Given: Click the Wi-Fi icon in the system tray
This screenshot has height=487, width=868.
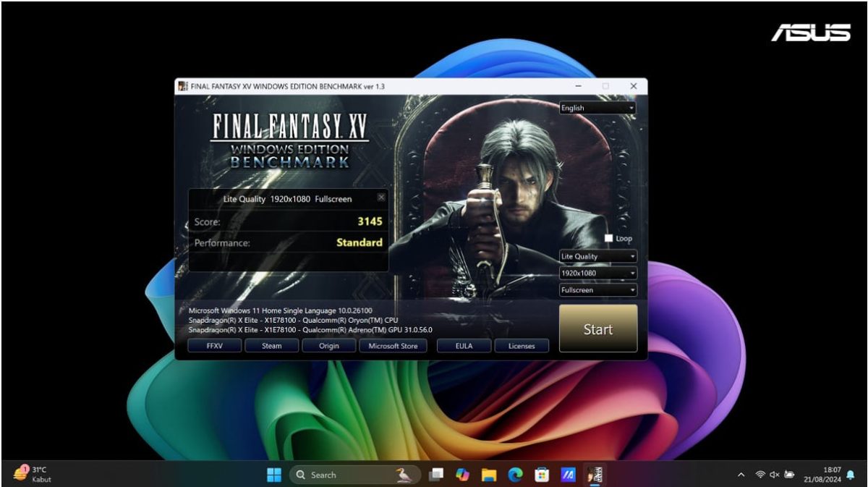Looking at the screenshot, I should click(760, 475).
